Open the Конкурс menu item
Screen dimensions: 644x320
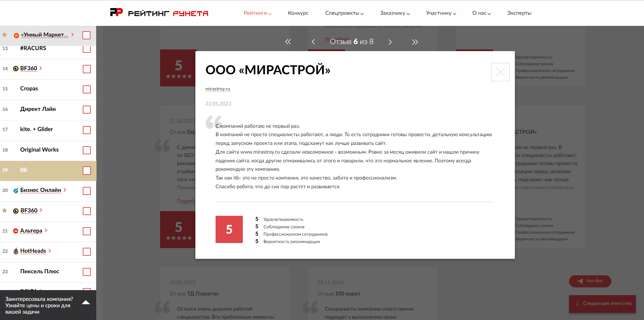(298, 13)
